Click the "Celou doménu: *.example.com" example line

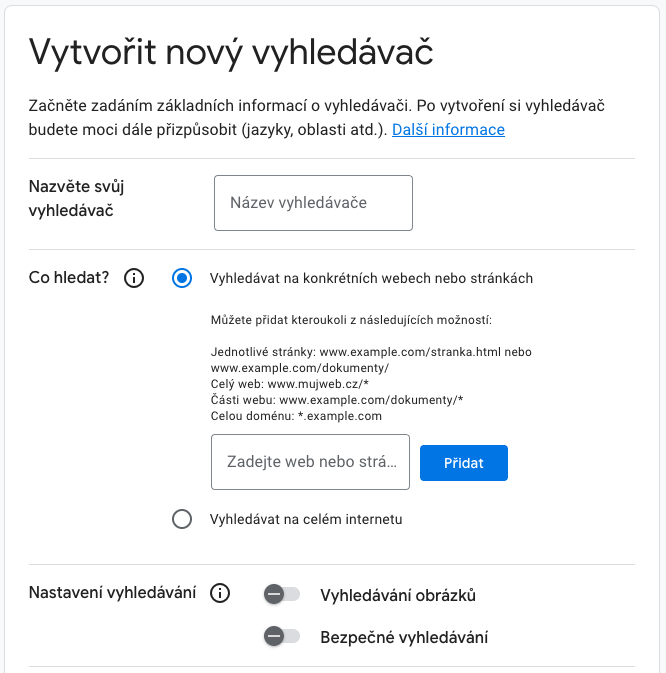pyautogui.click(x=296, y=416)
